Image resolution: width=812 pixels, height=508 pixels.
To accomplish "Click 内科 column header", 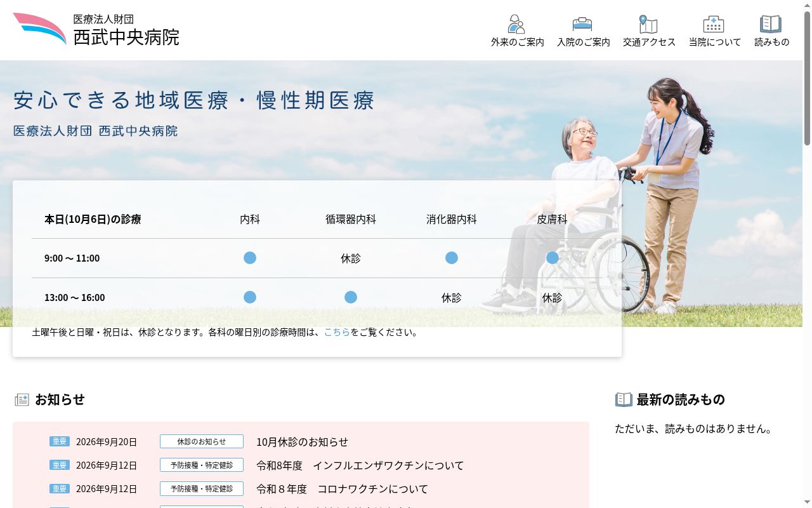I will coord(250,219).
